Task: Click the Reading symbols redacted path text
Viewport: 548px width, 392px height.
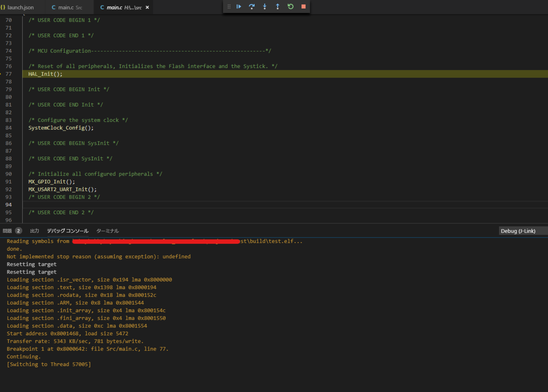Action: (x=155, y=241)
